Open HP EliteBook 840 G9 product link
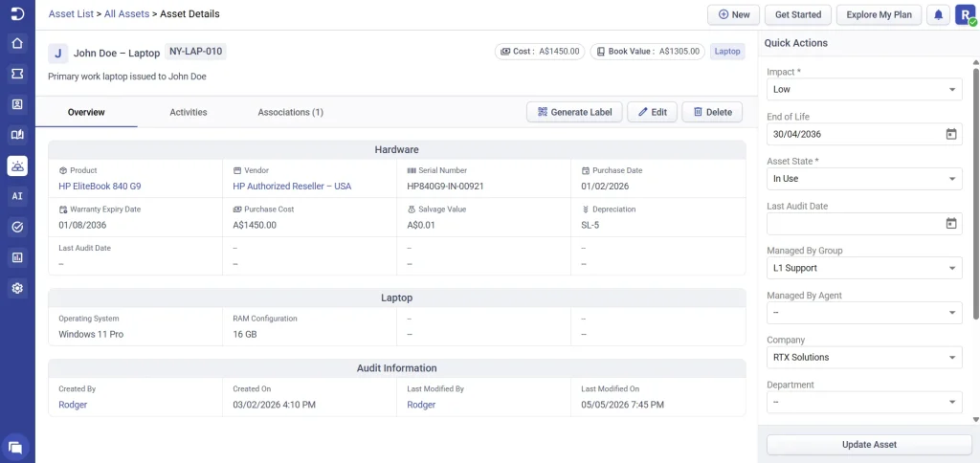This screenshot has width=980, height=463. [x=101, y=187]
